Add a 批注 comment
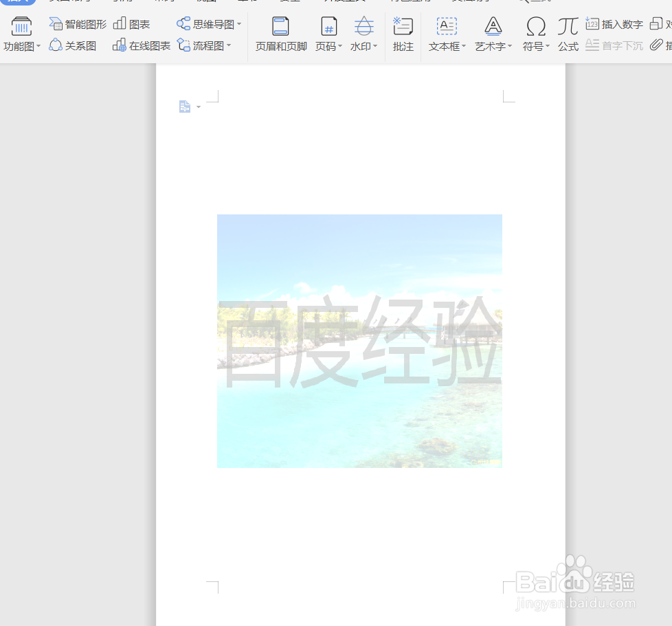672x626 pixels. [x=403, y=34]
